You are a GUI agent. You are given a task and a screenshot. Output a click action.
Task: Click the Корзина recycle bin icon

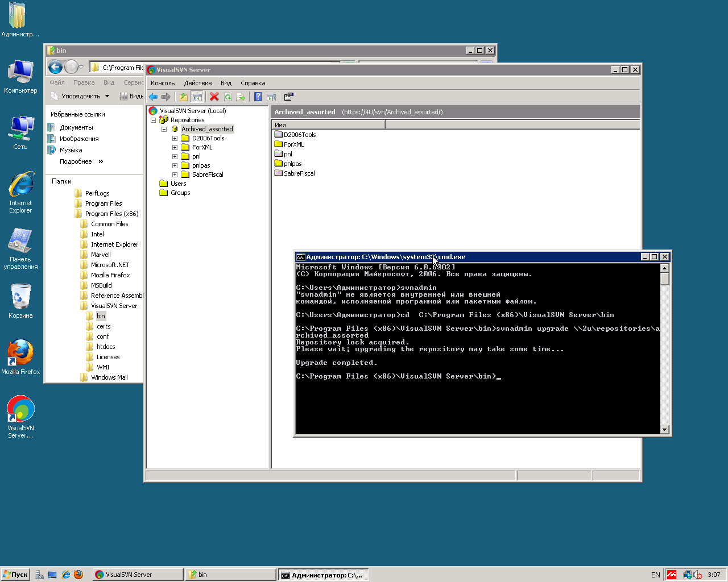tap(20, 301)
